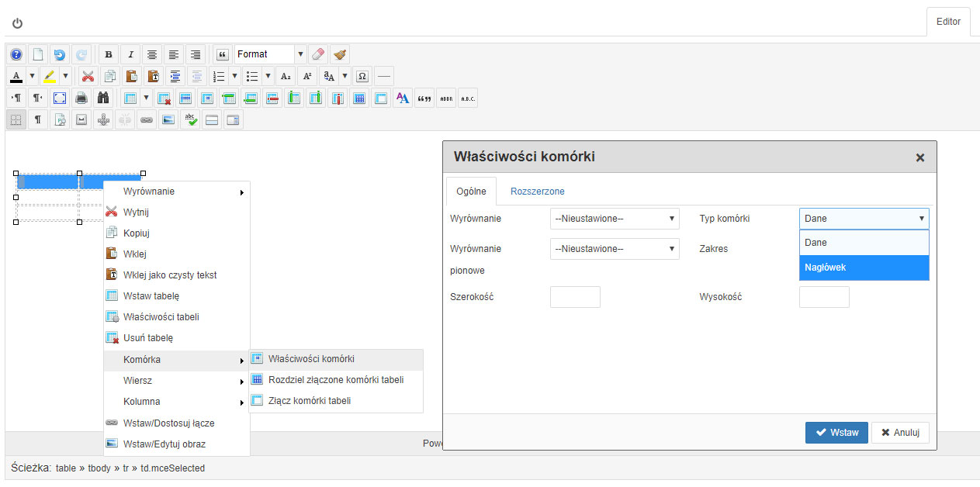The width and height of the screenshot is (980, 487).
Task: Click the Bold formatting icon
Action: [109, 54]
